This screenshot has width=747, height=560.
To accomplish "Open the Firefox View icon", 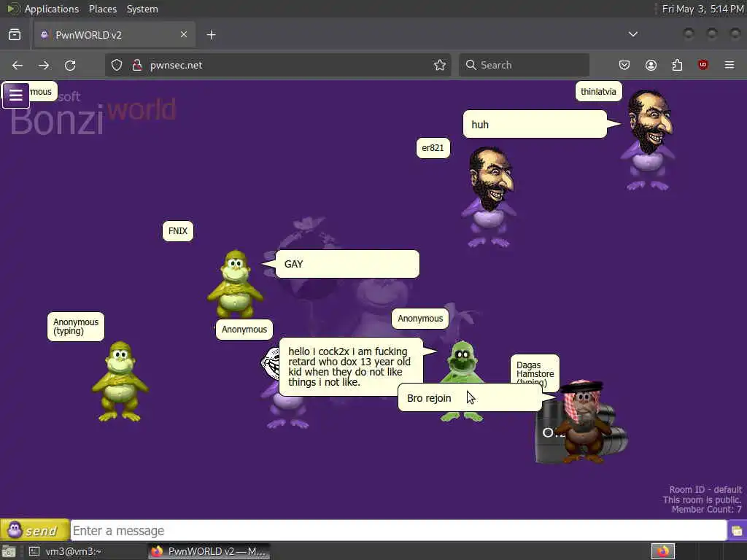I will 15,35.
